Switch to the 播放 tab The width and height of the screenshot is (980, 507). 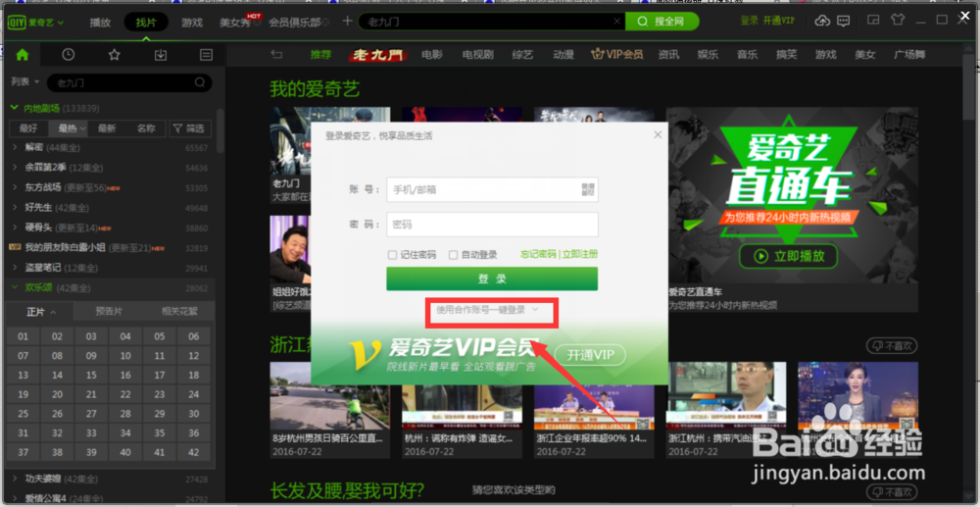tap(100, 23)
